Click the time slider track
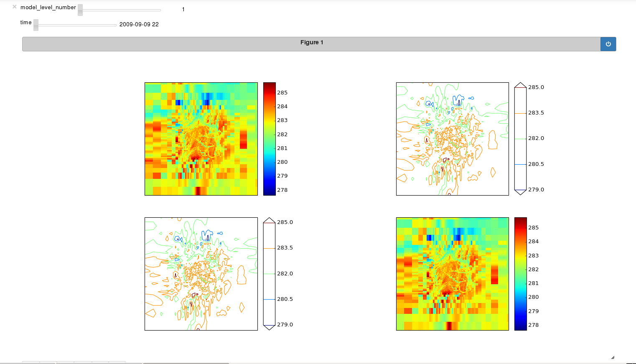The image size is (636, 364). pyautogui.click(x=75, y=25)
